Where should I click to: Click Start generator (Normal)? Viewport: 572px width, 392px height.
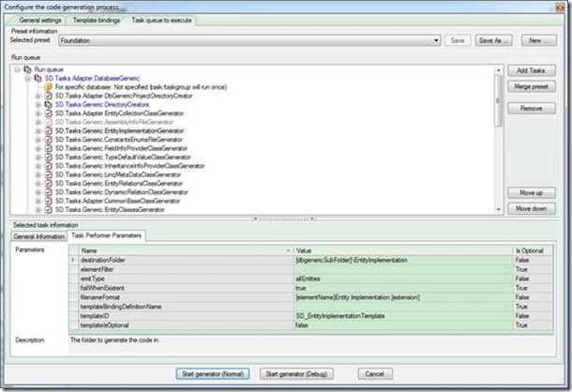click(213, 374)
